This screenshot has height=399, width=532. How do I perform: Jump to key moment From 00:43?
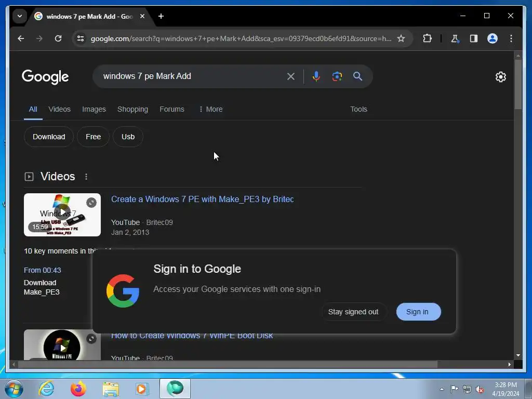[x=43, y=270]
